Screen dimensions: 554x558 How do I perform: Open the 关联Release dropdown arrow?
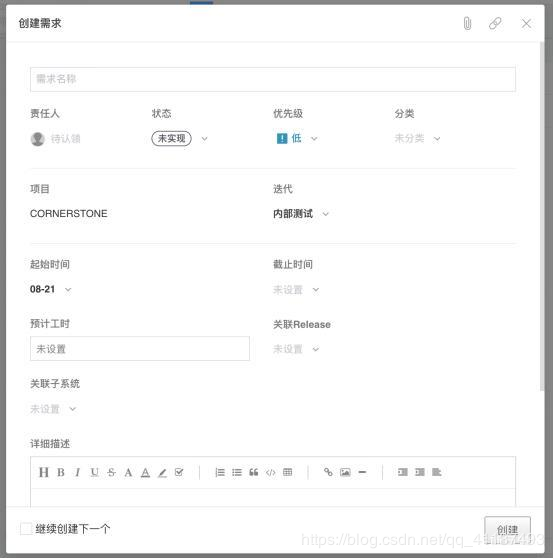[x=316, y=349]
